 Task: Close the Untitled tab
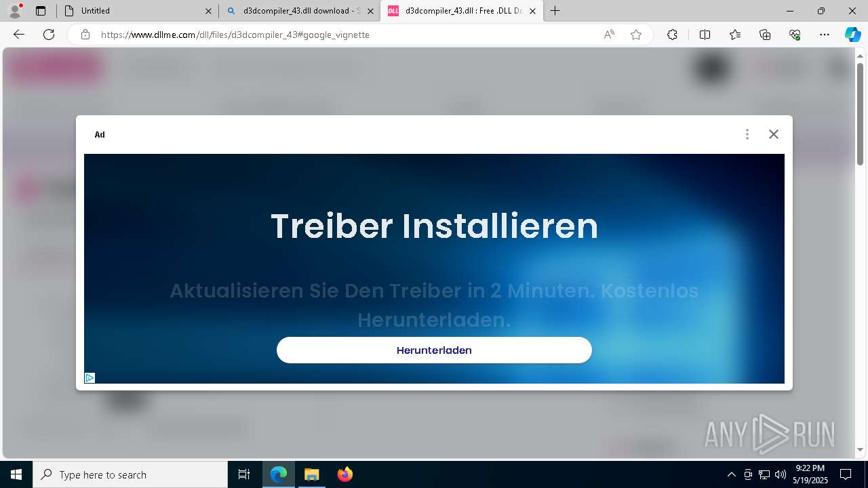click(208, 11)
